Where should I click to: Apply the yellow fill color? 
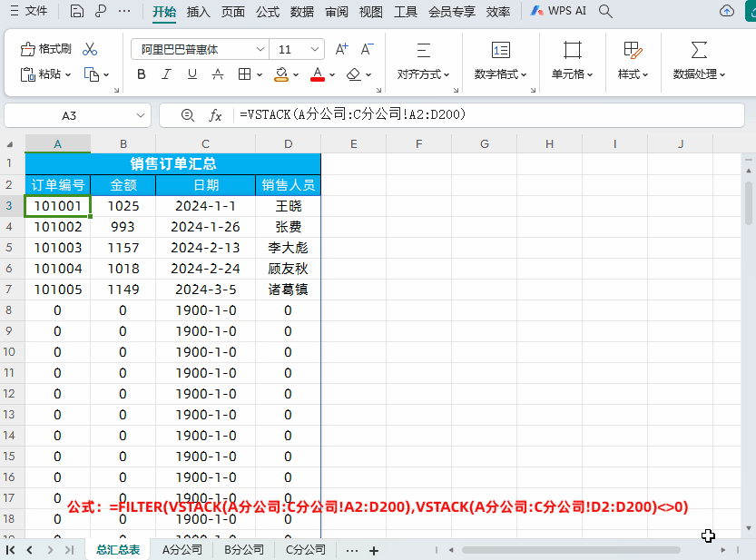[x=281, y=74]
